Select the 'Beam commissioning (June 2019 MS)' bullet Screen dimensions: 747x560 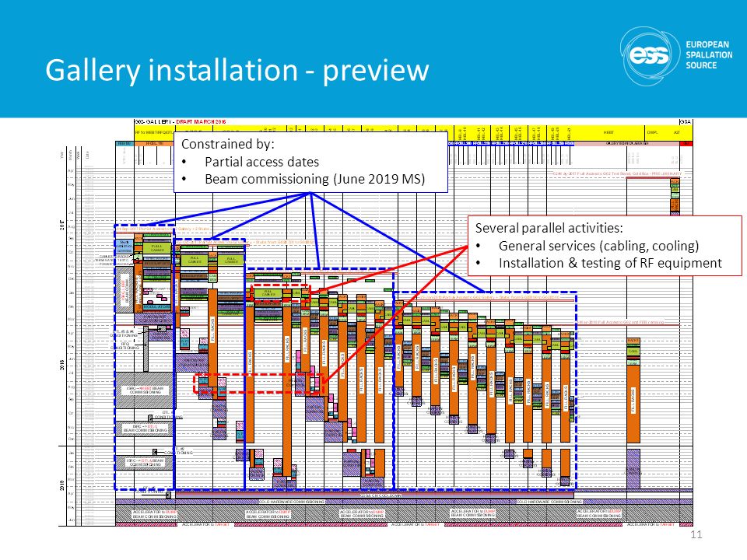pyautogui.click(x=314, y=179)
